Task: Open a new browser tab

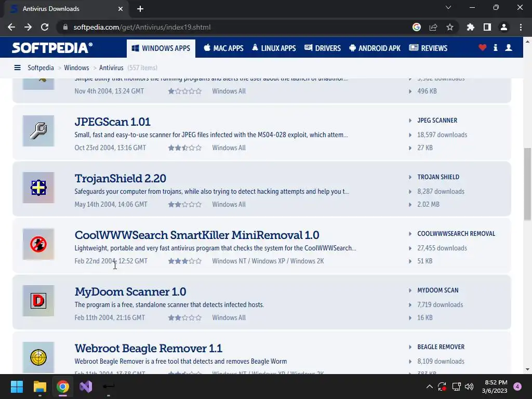Action: coord(140,9)
